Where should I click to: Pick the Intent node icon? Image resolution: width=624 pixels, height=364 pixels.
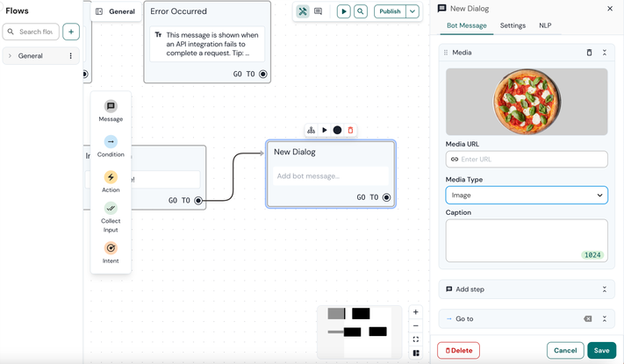111,248
